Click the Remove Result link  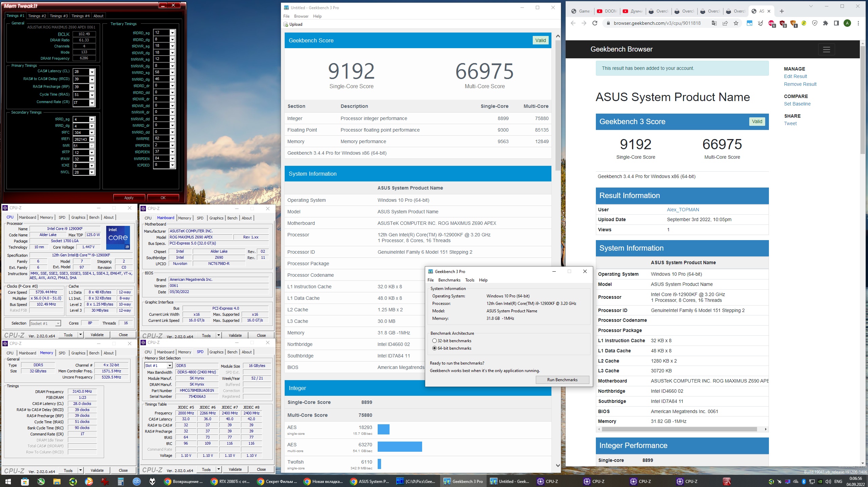click(x=800, y=84)
